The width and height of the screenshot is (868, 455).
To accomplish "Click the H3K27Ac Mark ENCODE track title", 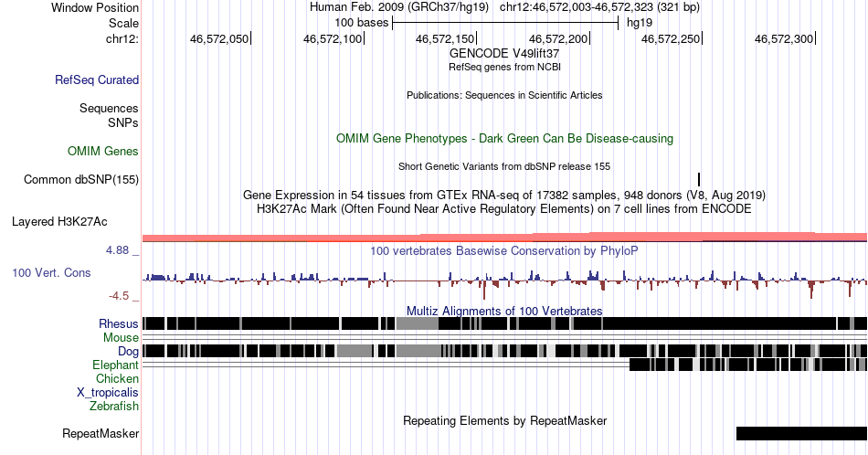I will pyautogui.click(x=504, y=208).
